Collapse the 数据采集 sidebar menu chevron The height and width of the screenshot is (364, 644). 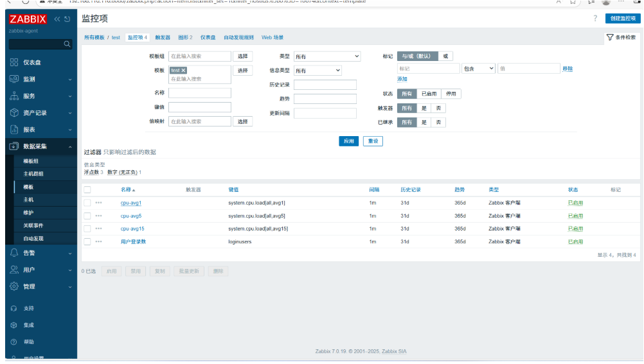pos(70,146)
